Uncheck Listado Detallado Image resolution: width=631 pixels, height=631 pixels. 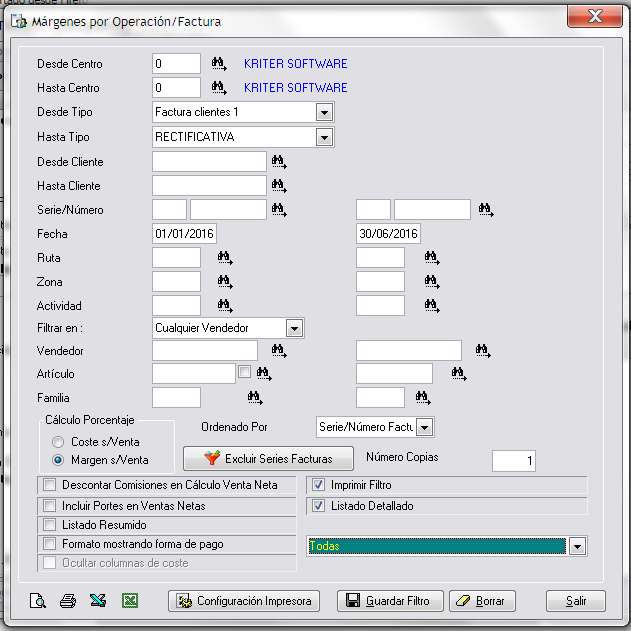[318, 505]
